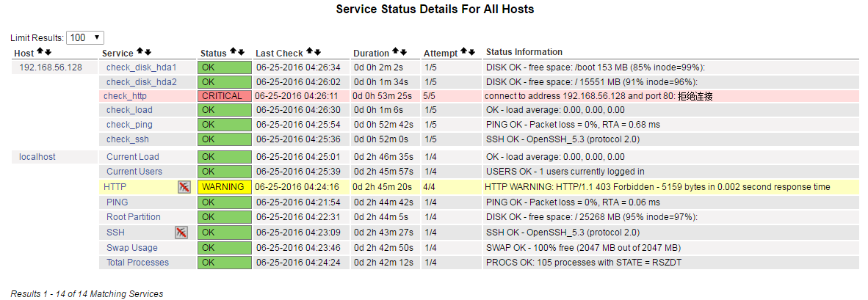Click notifications-disabled icon beside HTTP service
The width and height of the screenshot is (868, 300).
pos(184,187)
